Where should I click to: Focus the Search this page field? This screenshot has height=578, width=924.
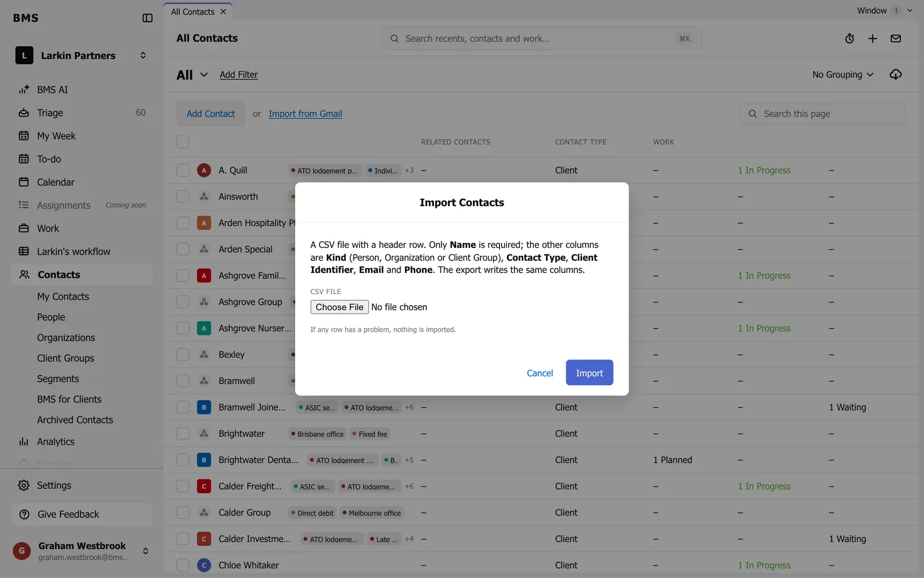[823, 114]
